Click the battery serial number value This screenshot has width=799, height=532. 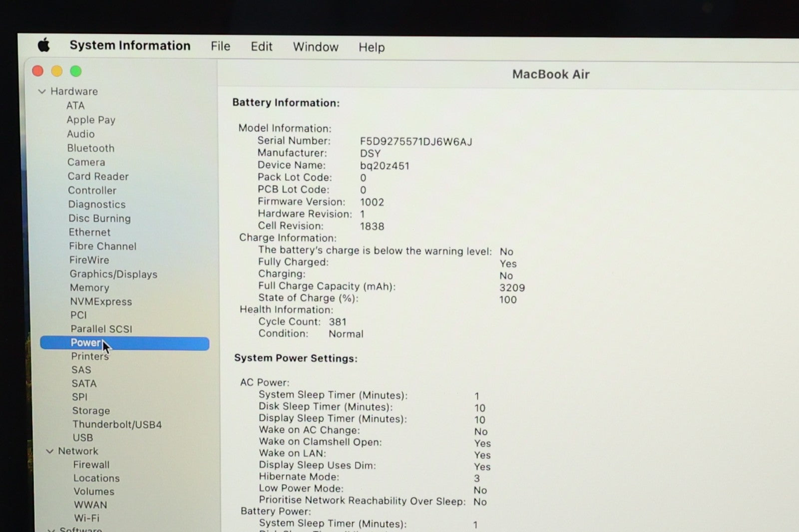pyautogui.click(x=415, y=142)
